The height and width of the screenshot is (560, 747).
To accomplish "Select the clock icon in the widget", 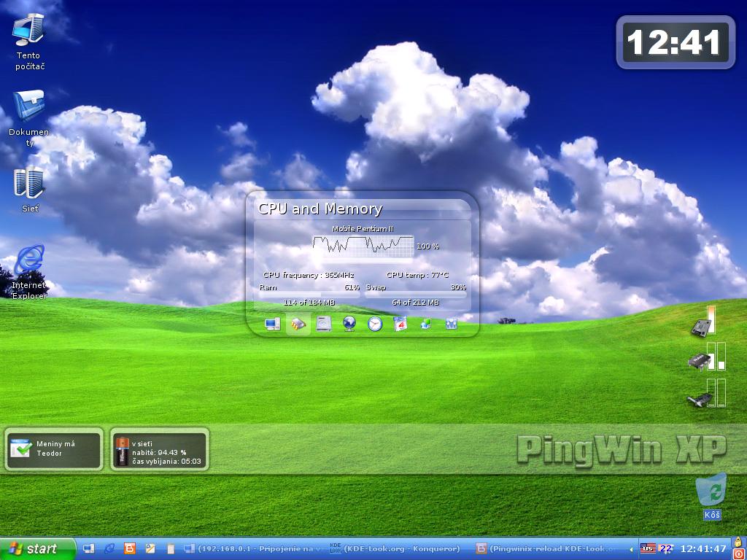I will pyautogui.click(x=375, y=324).
